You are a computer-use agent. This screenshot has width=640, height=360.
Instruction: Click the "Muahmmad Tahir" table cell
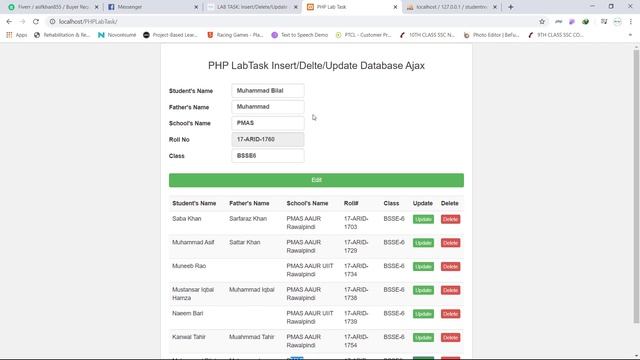pyautogui.click(x=251, y=337)
